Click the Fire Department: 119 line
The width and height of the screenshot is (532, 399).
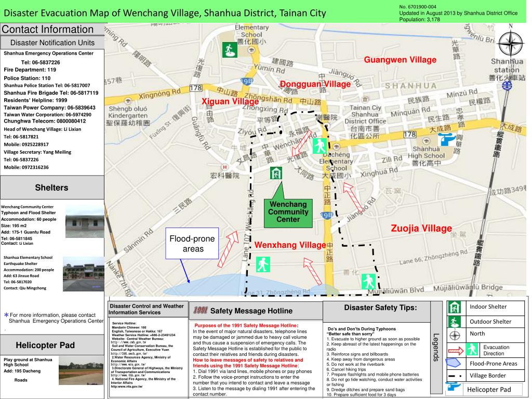tap(30, 70)
